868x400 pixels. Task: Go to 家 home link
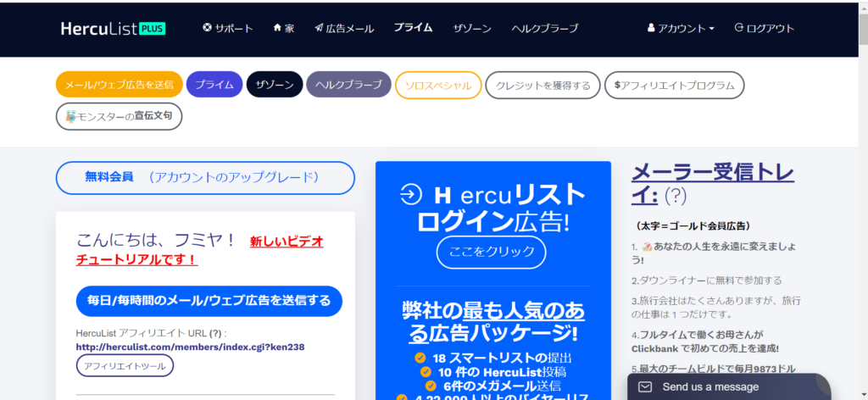pos(284,28)
